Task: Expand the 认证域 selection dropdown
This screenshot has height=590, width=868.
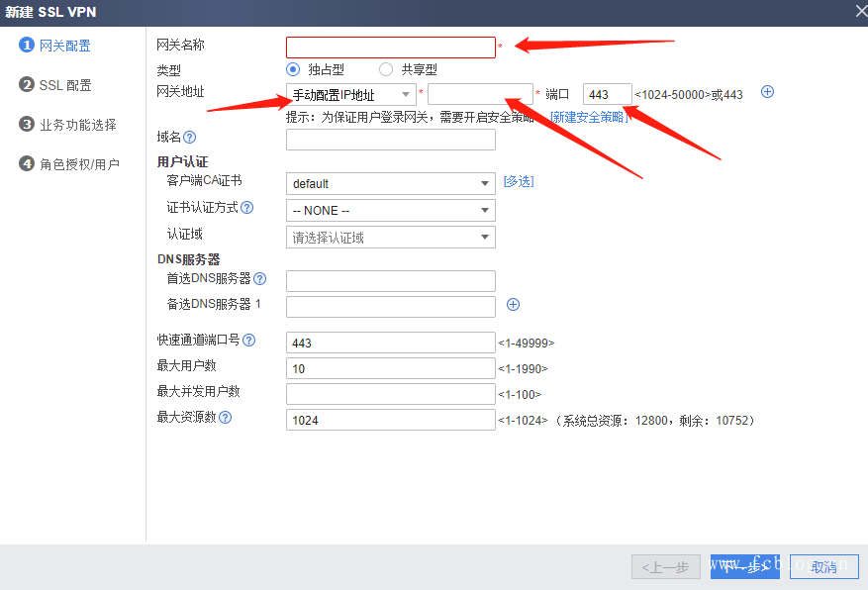Action: (390, 238)
